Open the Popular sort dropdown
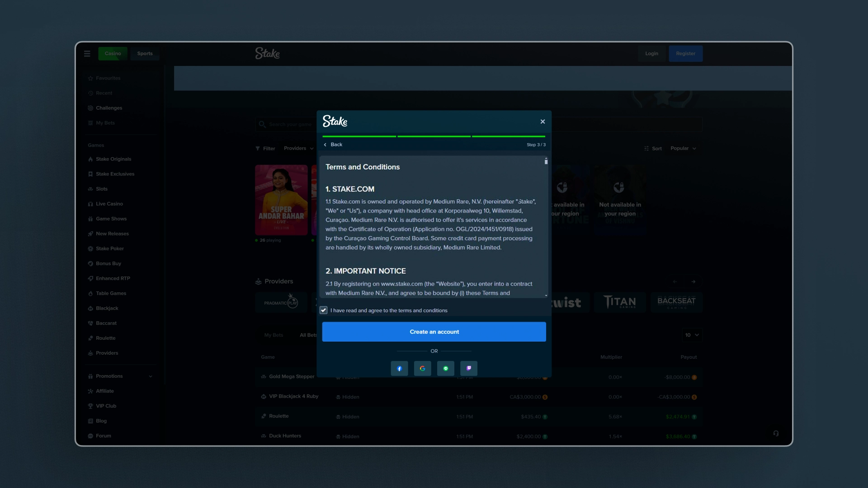The width and height of the screenshot is (868, 488). (683, 148)
